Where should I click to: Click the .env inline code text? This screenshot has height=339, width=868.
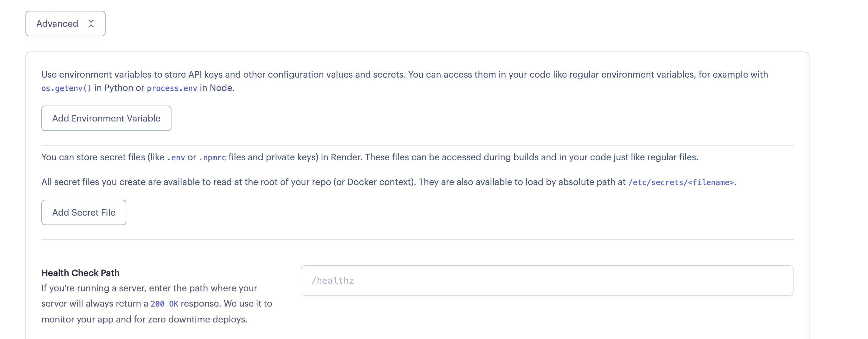pos(176,157)
